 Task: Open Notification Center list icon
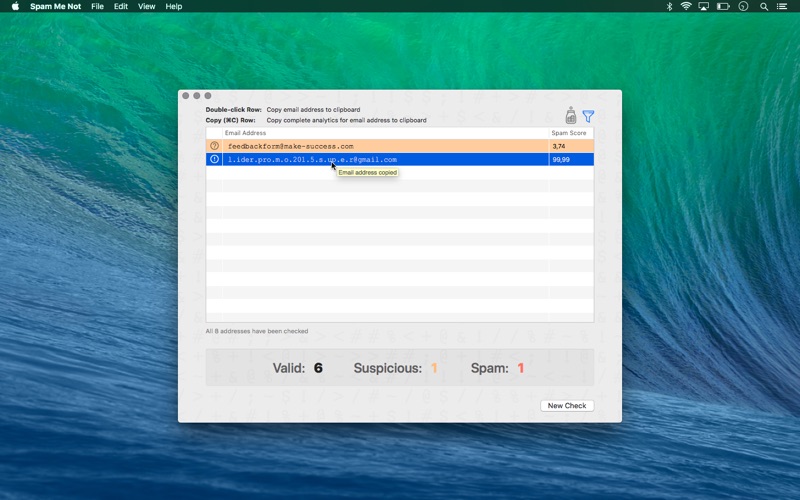pos(782,6)
